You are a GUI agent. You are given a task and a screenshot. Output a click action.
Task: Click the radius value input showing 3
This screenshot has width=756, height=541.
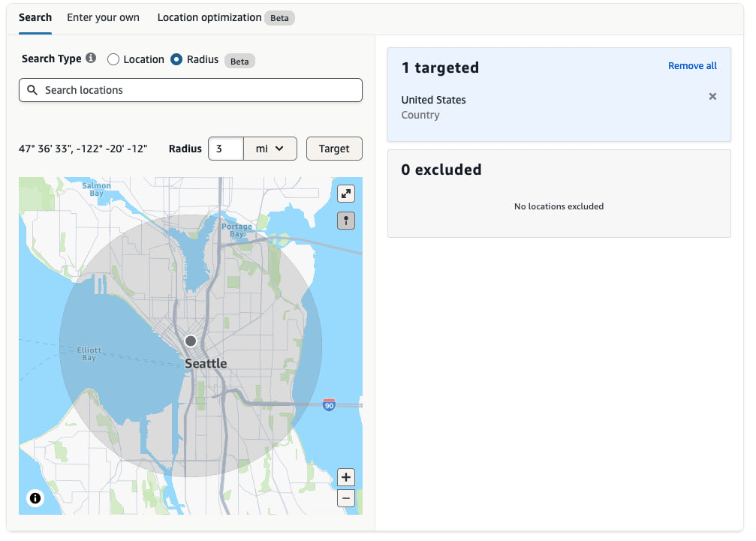tap(225, 149)
